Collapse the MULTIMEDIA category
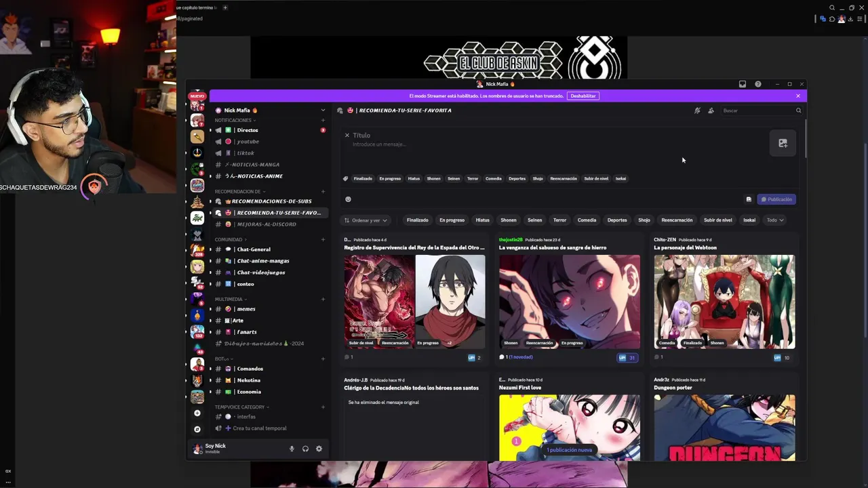 pos(231,299)
